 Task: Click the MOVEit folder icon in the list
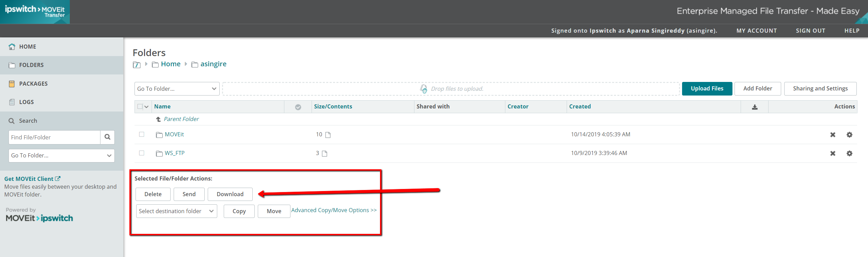(x=159, y=135)
